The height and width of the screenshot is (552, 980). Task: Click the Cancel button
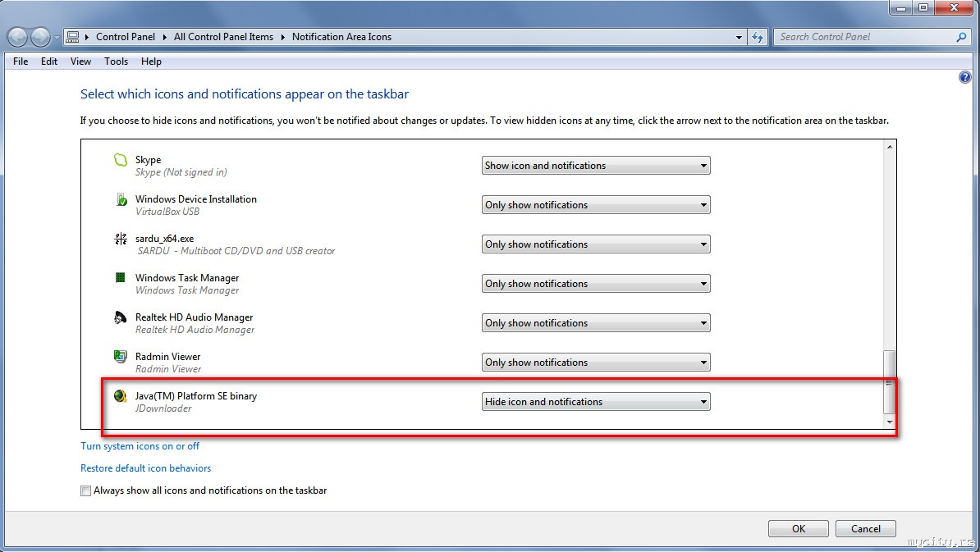[x=866, y=528]
